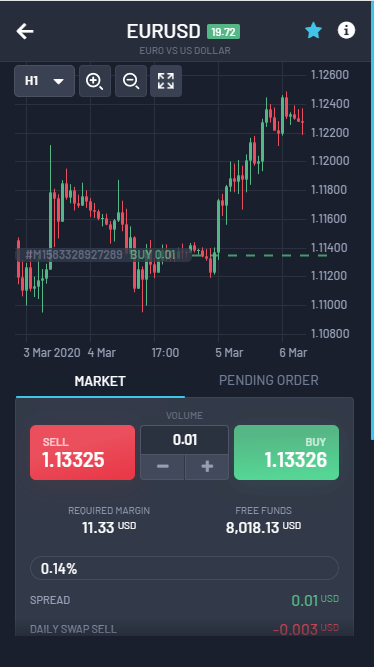Toggle the favorite star for EURUSD
The height and width of the screenshot is (667, 374).
pos(313,31)
